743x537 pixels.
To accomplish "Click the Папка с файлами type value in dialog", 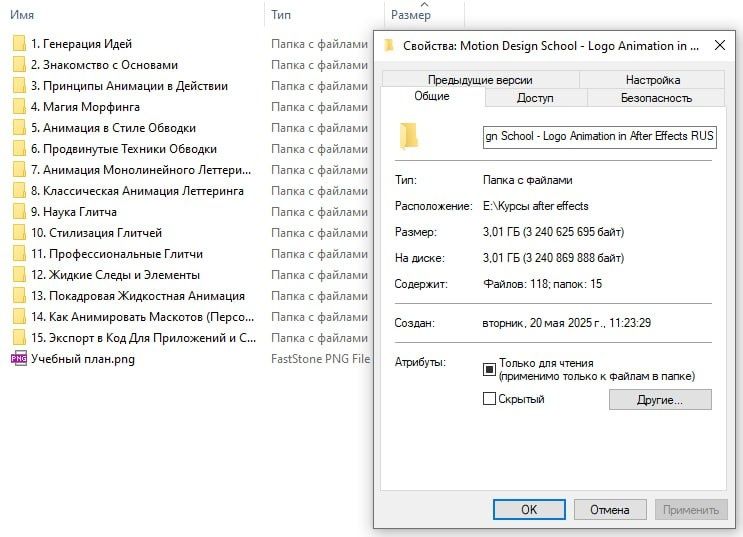I will (x=527, y=180).
